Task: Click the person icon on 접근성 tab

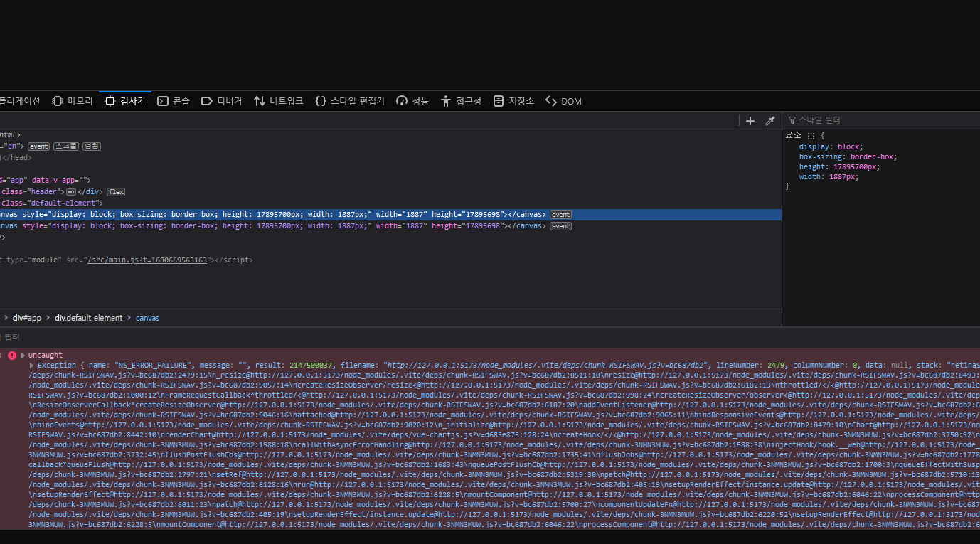Action: point(446,101)
